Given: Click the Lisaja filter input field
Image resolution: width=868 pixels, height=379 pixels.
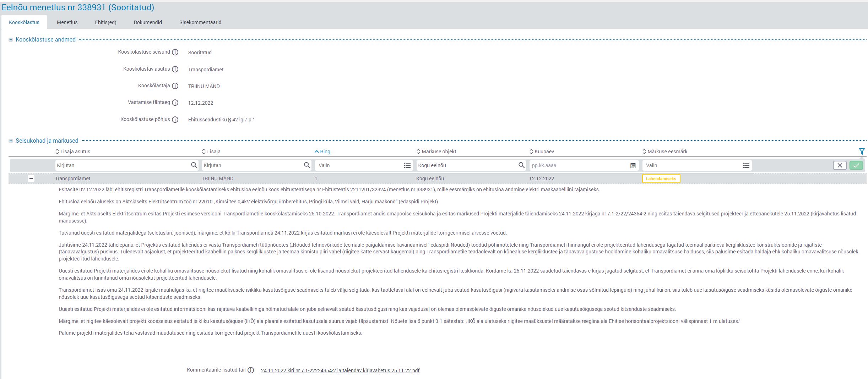Looking at the screenshot, I should pyautogui.click(x=252, y=165).
